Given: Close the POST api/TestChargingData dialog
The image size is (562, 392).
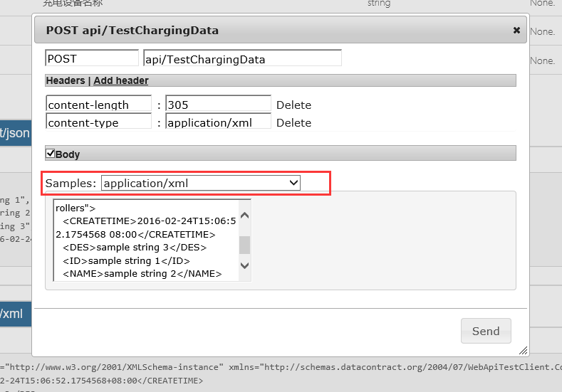Looking at the screenshot, I should 516,30.
